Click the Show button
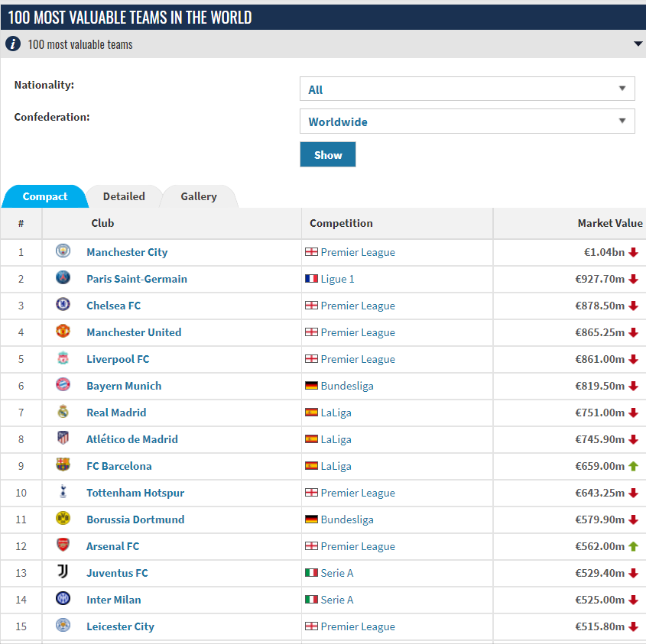Image resolution: width=646 pixels, height=644 pixels. click(x=327, y=154)
